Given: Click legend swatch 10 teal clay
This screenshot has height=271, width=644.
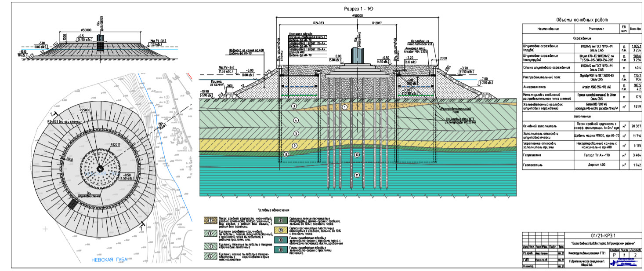Looking at the screenshot, I should (x=281, y=240).
